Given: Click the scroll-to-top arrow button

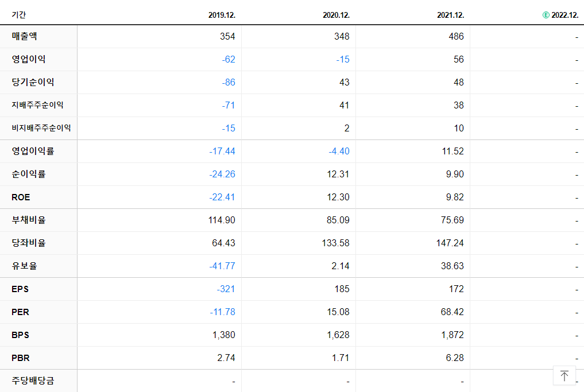Looking at the screenshot, I should coord(564,375).
